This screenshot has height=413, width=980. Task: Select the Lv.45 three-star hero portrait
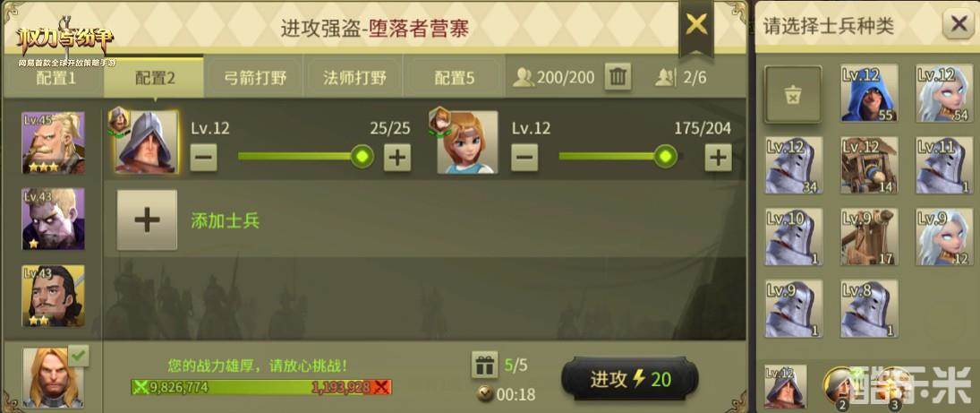click(53, 143)
